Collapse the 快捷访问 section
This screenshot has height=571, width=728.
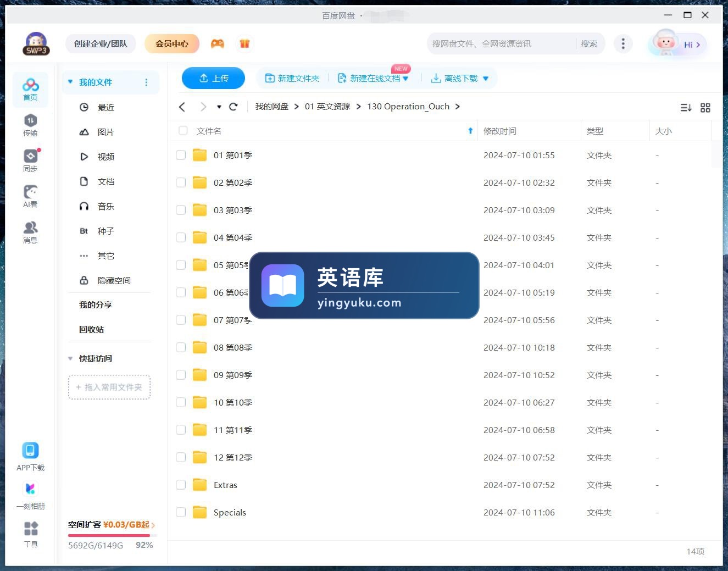[70, 358]
